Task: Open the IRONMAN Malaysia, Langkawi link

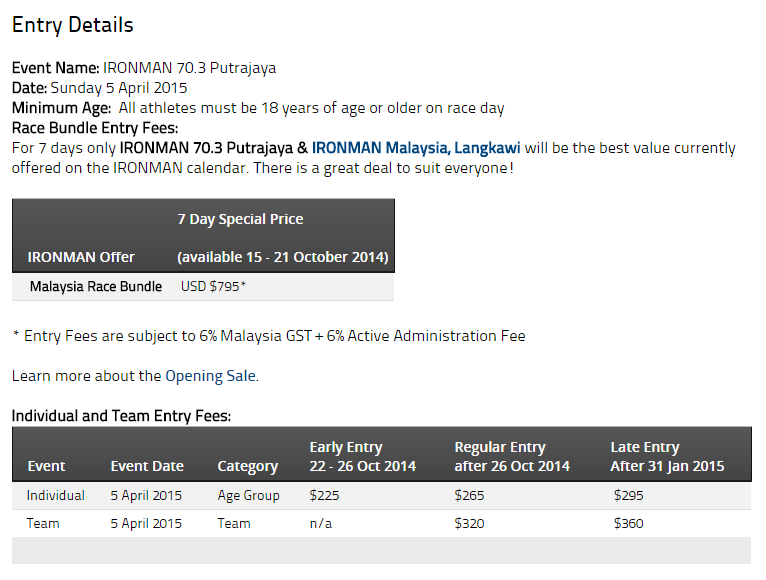Action: tap(416, 148)
